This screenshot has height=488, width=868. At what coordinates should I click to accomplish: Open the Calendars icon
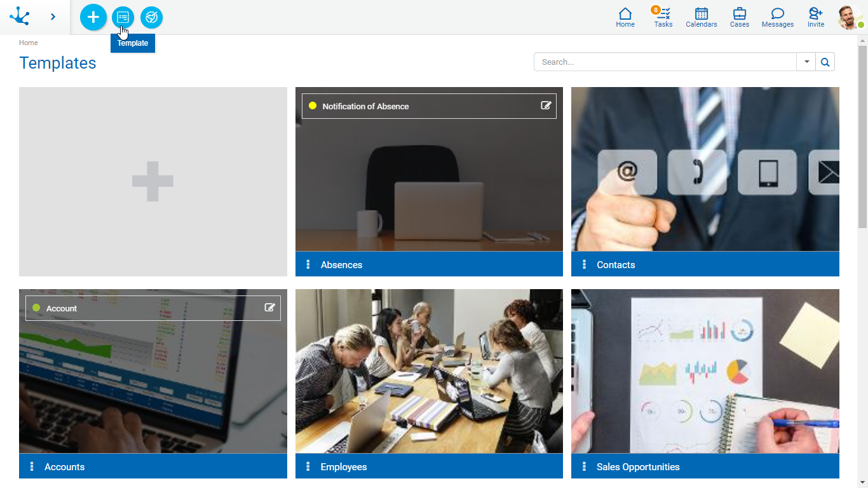click(701, 17)
